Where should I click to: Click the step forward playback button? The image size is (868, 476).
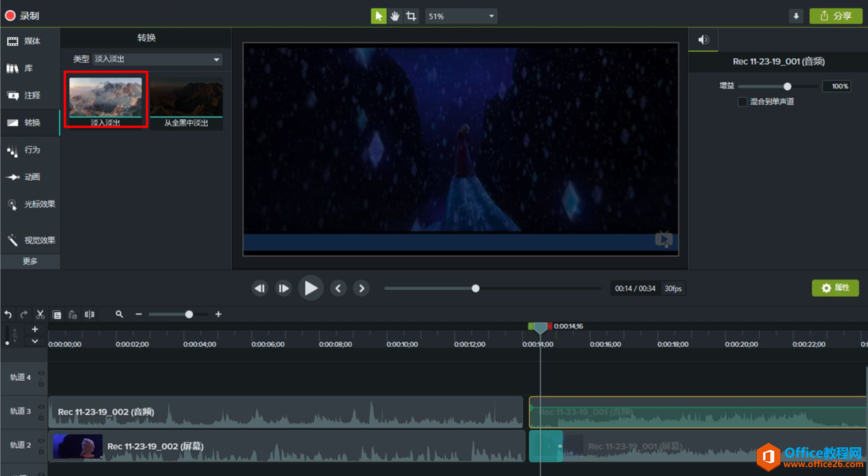pyautogui.click(x=283, y=288)
